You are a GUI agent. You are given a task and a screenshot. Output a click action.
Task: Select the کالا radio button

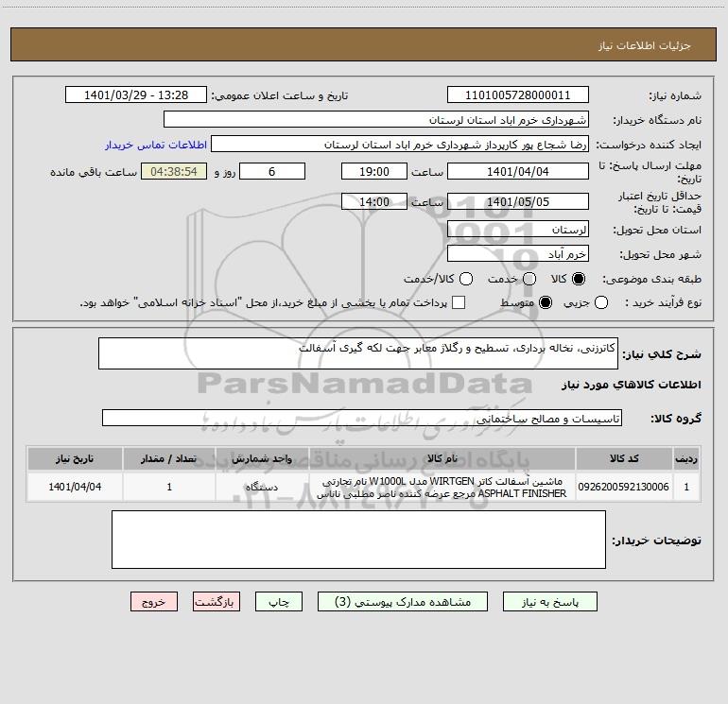click(579, 279)
